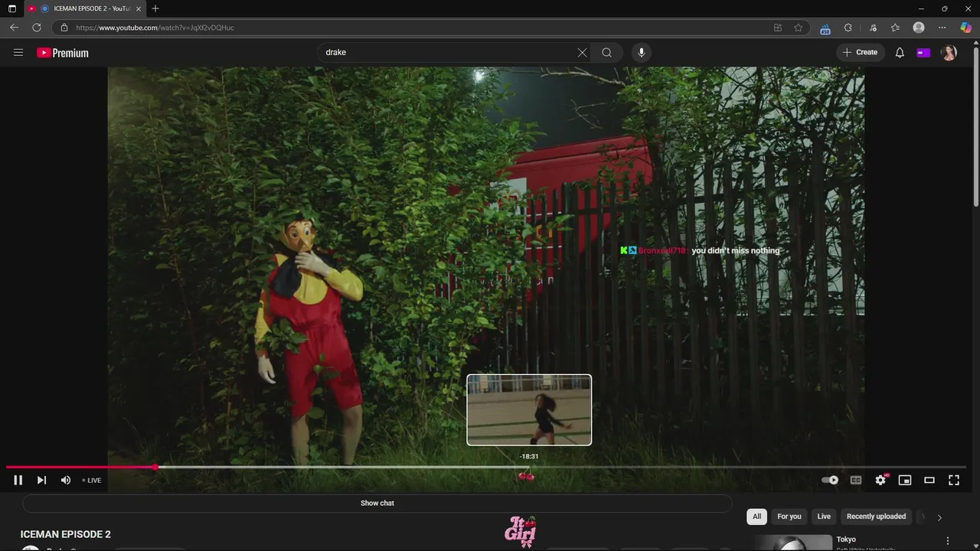Switch to theater mode
980x551 pixels.
coord(929,480)
